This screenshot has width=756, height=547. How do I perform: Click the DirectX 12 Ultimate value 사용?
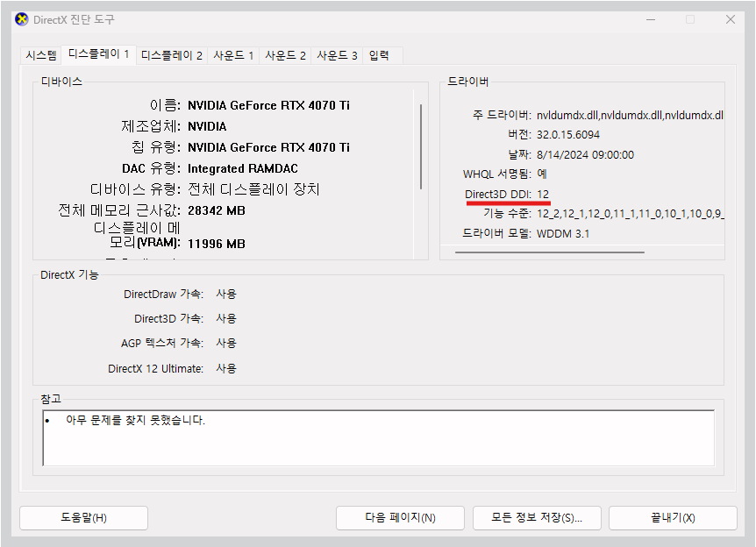(x=226, y=369)
